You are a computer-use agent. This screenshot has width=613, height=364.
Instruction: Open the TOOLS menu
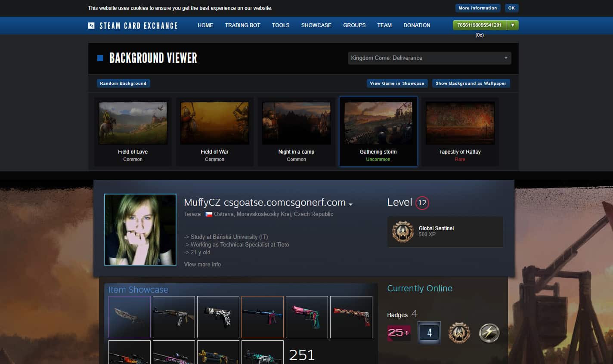click(x=281, y=25)
